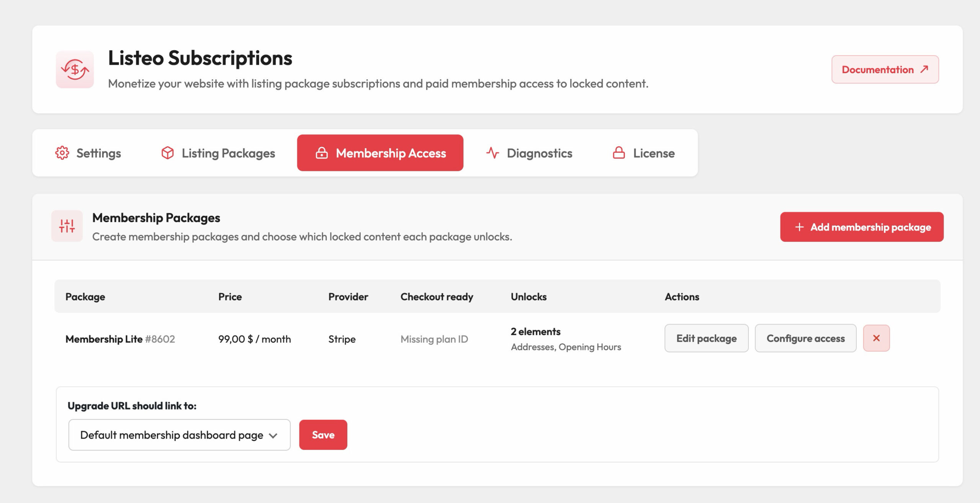This screenshot has width=980, height=503.
Task: Click the Settings gear icon
Action: (62, 153)
